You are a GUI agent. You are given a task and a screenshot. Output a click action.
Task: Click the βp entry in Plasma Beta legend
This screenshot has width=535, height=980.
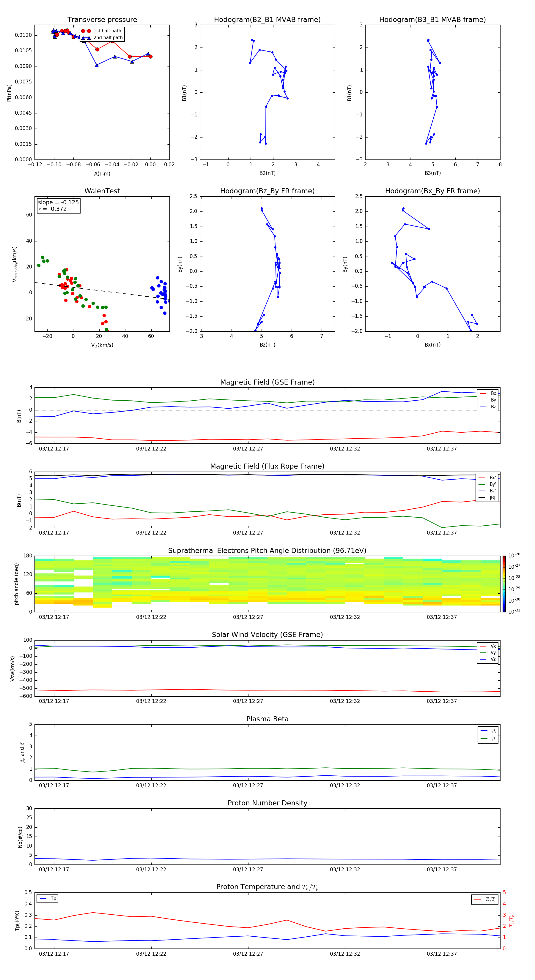coord(488,731)
